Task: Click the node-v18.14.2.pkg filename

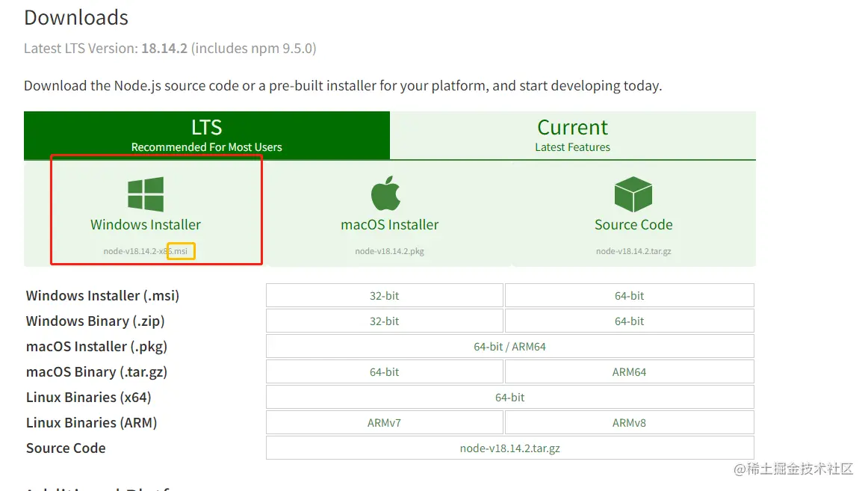Action: pos(390,251)
